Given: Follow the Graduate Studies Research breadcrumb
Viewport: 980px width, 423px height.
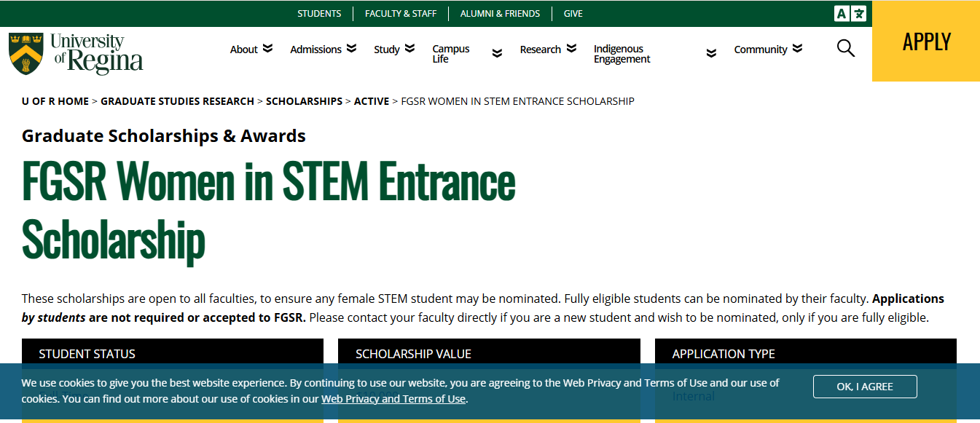Looking at the screenshot, I should (177, 101).
